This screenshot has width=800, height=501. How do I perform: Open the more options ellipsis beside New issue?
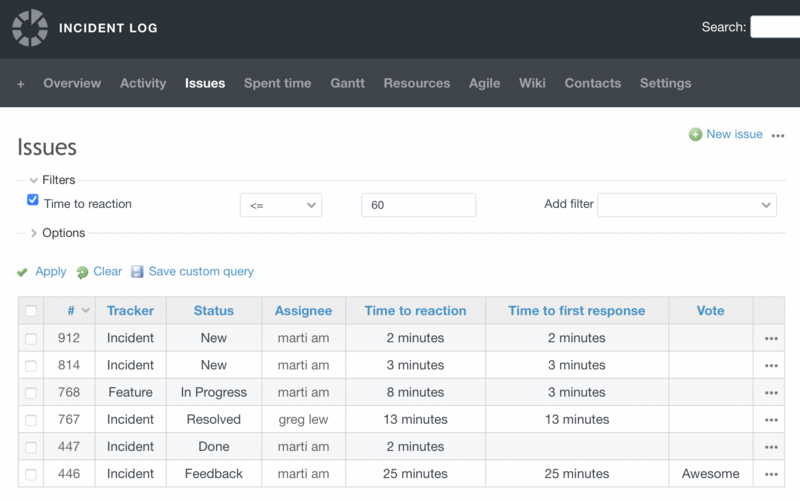[x=778, y=135]
